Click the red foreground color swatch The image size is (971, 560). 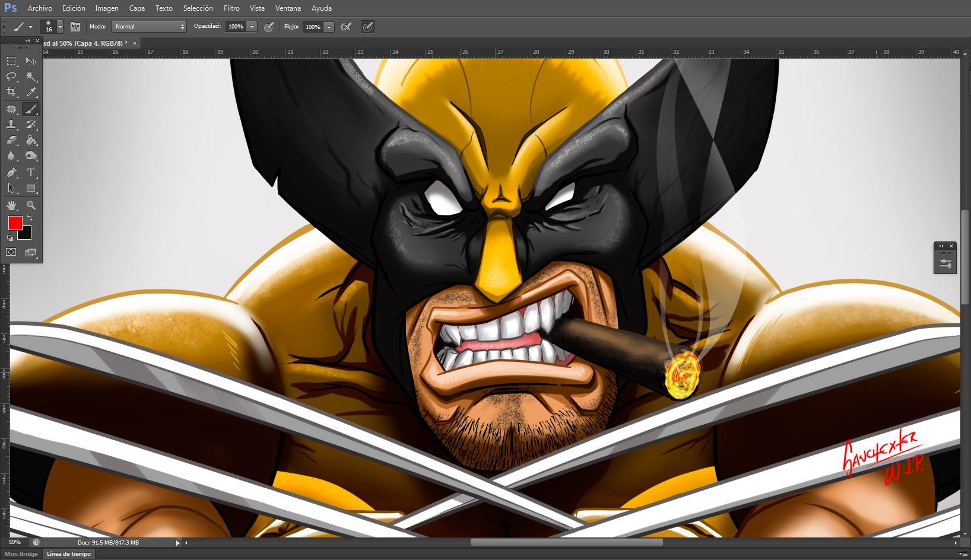pos(15,223)
